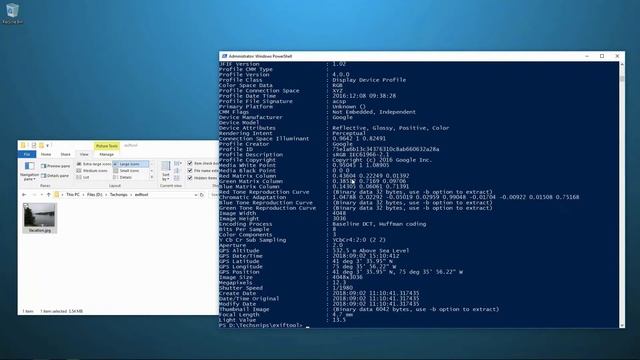Click the PowerShell icon in title bar

click(x=224, y=56)
